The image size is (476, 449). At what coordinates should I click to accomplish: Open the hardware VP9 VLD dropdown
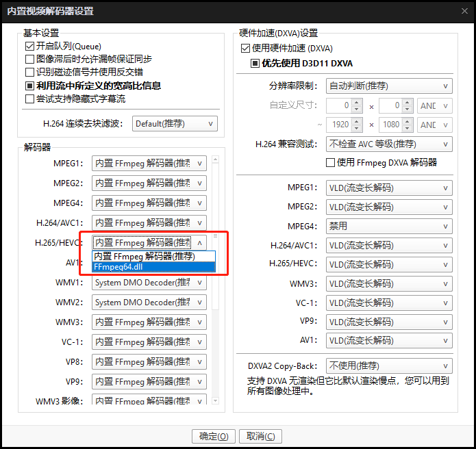388,321
